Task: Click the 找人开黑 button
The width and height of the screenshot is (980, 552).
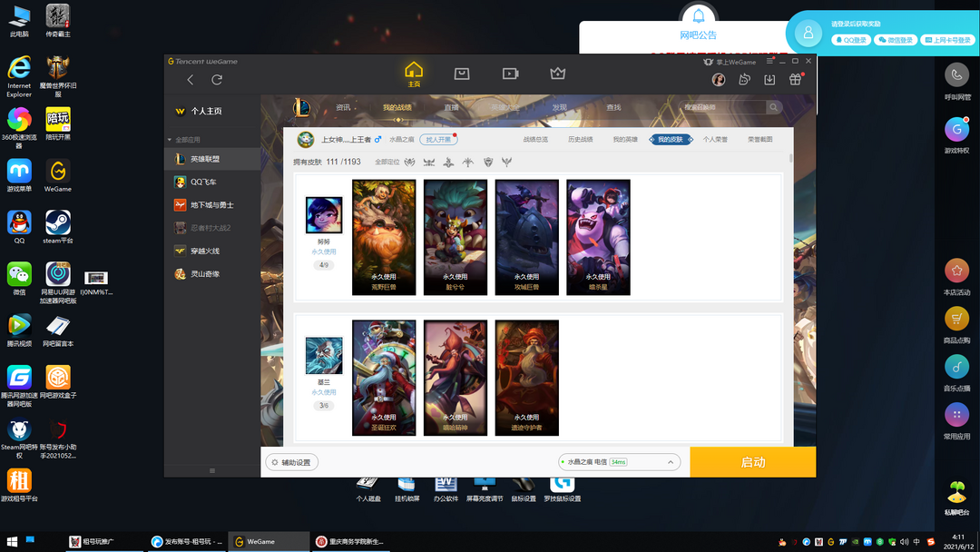Action: pyautogui.click(x=438, y=140)
